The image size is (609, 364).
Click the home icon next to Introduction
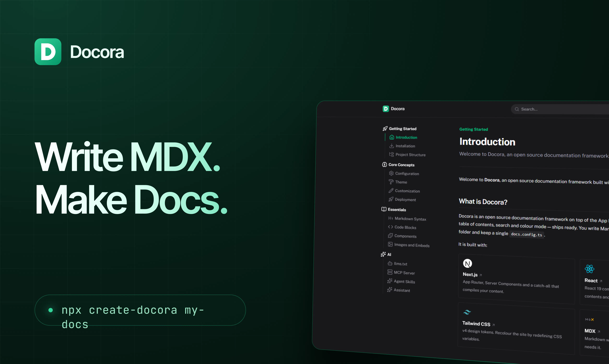tap(392, 137)
